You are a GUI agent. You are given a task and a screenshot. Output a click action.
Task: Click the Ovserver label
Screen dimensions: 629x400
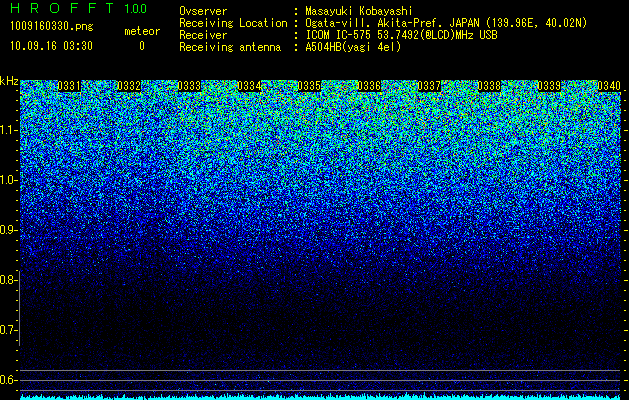click(x=203, y=11)
